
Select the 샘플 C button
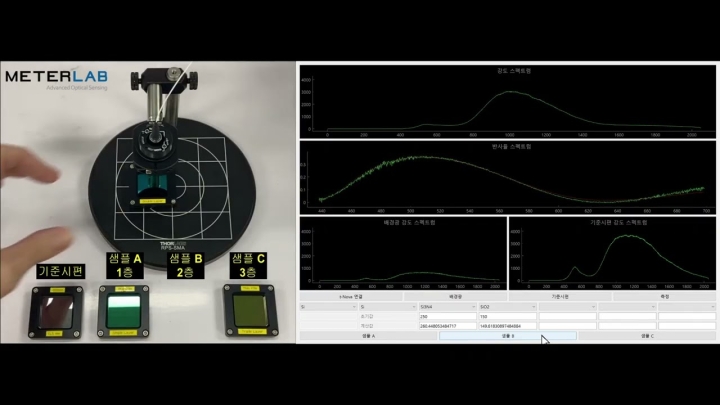(647, 336)
